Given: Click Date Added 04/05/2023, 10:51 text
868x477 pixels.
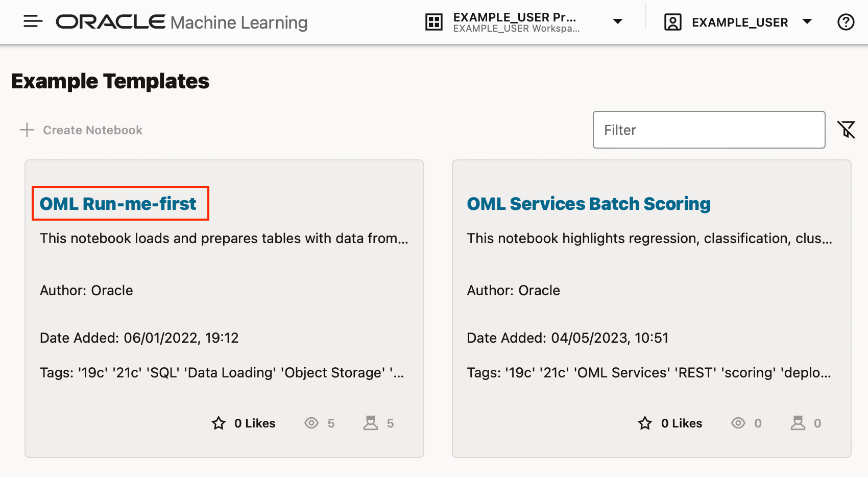Looking at the screenshot, I should [x=568, y=338].
